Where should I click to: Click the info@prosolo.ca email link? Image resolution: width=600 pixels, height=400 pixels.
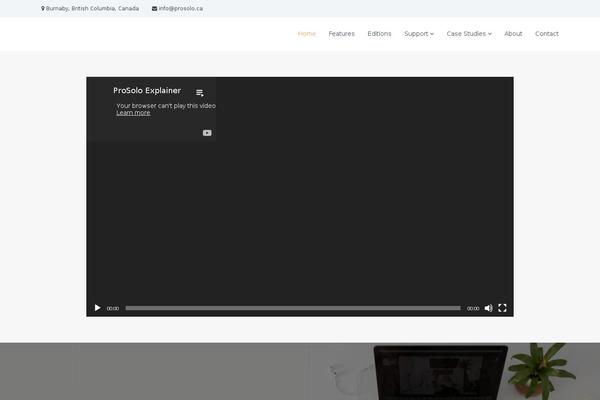coord(181,8)
